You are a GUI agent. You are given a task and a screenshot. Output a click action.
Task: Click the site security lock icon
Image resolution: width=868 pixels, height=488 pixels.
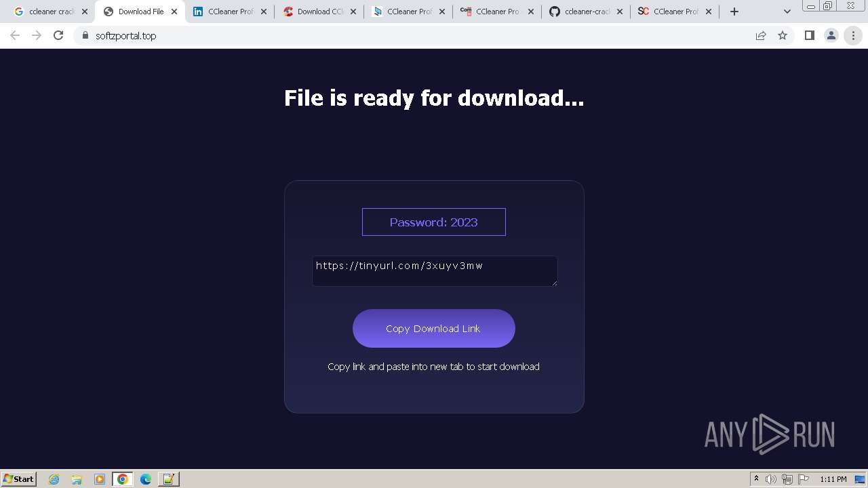click(x=85, y=36)
